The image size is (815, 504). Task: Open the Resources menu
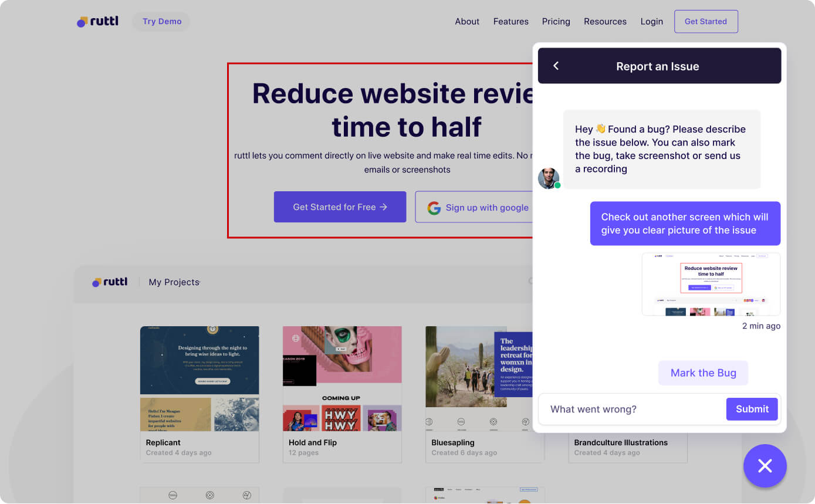point(605,21)
